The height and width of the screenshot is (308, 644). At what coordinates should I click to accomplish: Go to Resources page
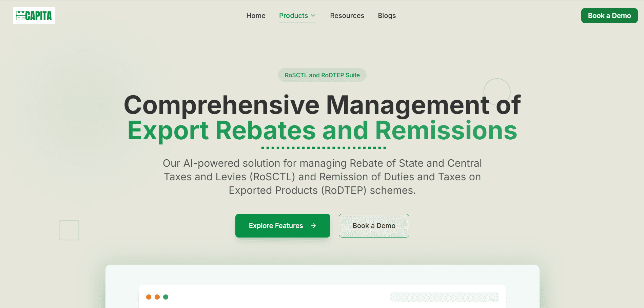[347, 16]
